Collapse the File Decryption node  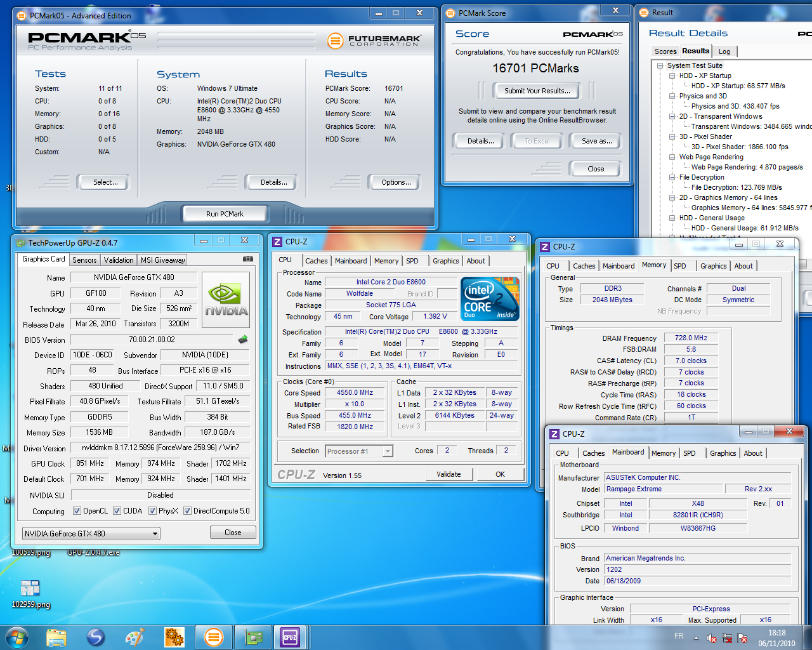click(x=672, y=177)
